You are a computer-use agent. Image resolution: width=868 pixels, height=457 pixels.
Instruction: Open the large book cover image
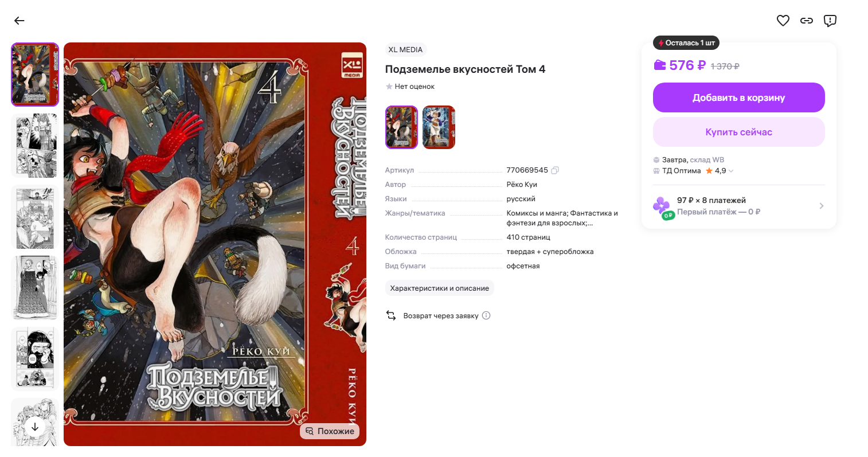(x=215, y=244)
